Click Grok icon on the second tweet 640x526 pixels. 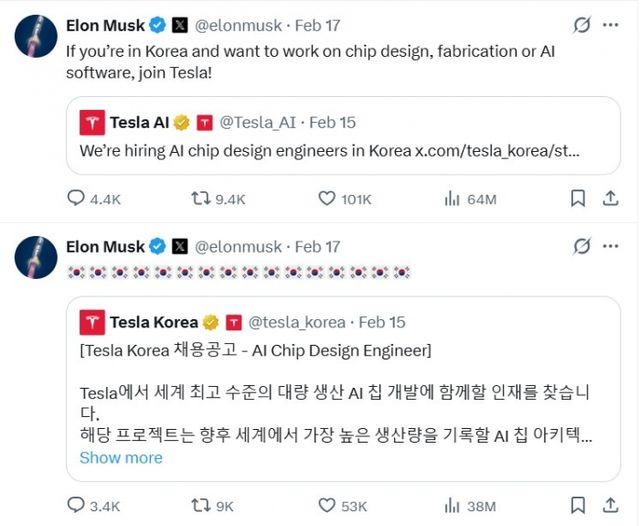(x=580, y=246)
